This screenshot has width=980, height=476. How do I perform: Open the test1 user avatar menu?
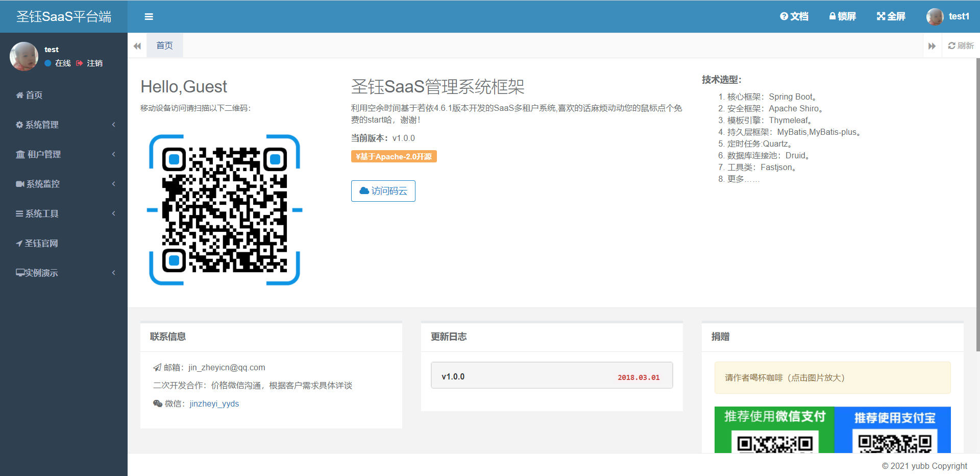(x=948, y=16)
